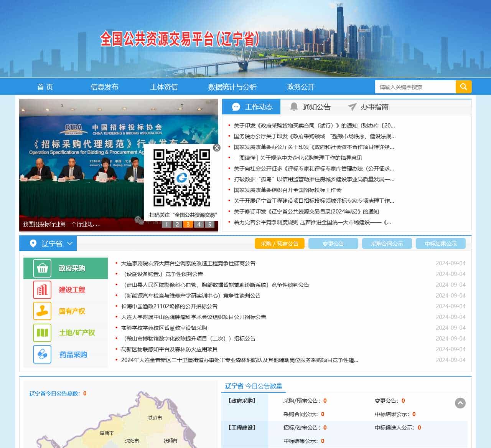The width and height of the screenshot is (491, 448).
Task: Click the bell icon next to 通知公告
Action: 294,107
